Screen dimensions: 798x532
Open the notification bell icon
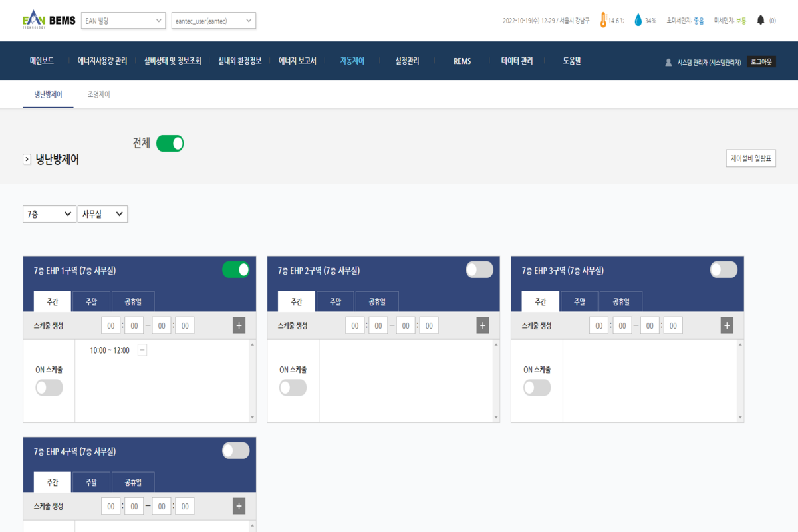pos(761,21)
